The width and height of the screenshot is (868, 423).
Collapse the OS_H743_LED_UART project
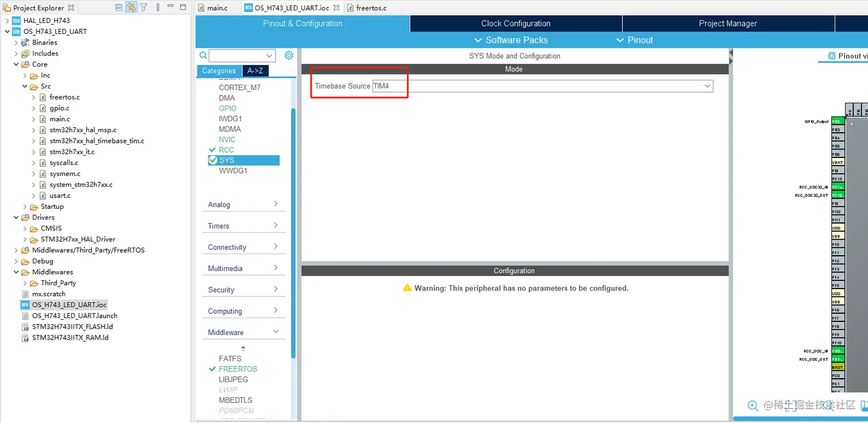[7, 32]
